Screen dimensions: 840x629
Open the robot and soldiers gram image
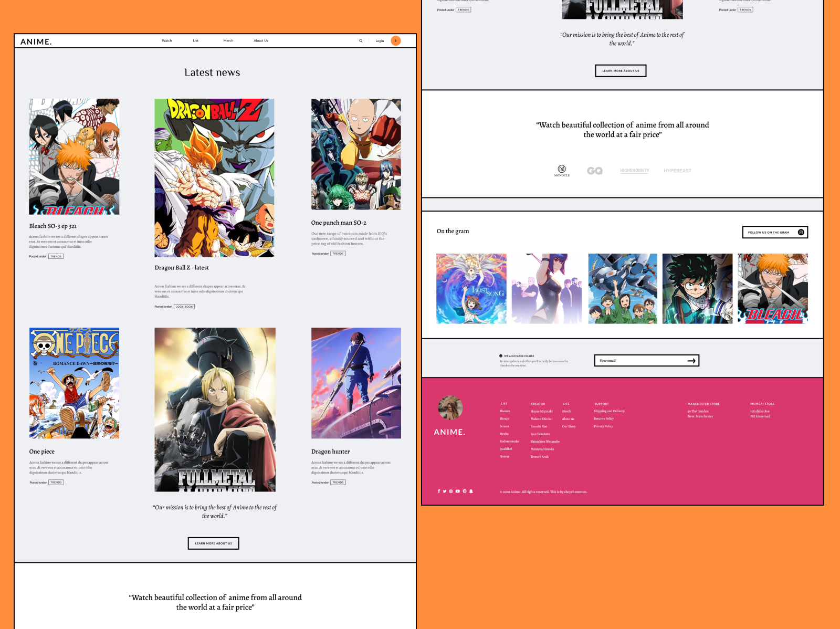click(x=623, y=289)
